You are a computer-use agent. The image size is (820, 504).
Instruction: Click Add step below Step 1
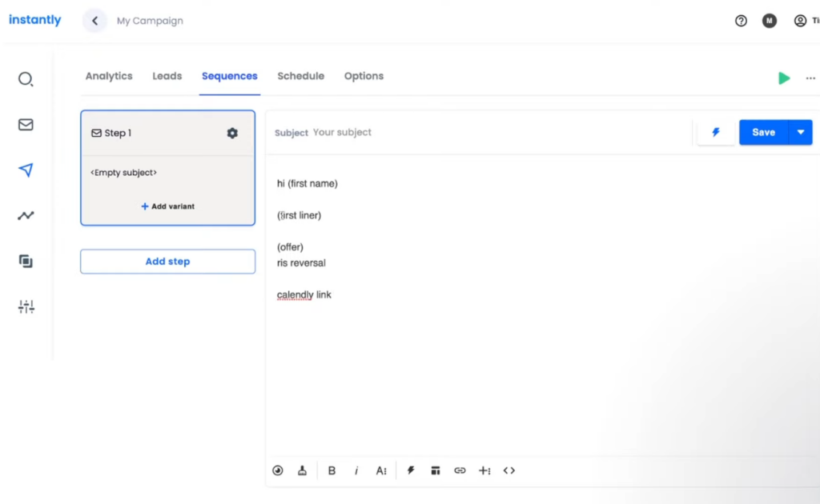click(x=167, y=261)
